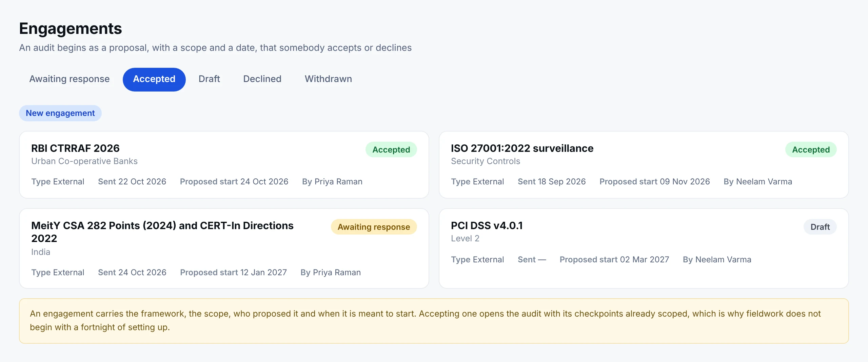Switch to the Awaiting response tab
Viewport: 868px width, 362px height.
click(70, 79)
